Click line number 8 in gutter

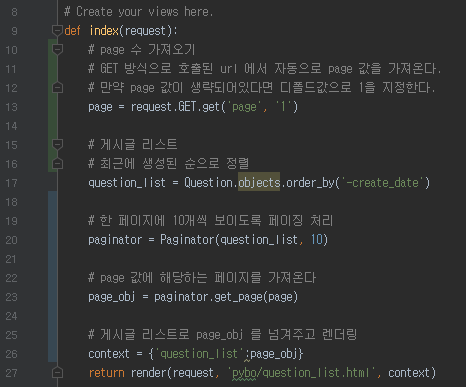click(14, 12)
